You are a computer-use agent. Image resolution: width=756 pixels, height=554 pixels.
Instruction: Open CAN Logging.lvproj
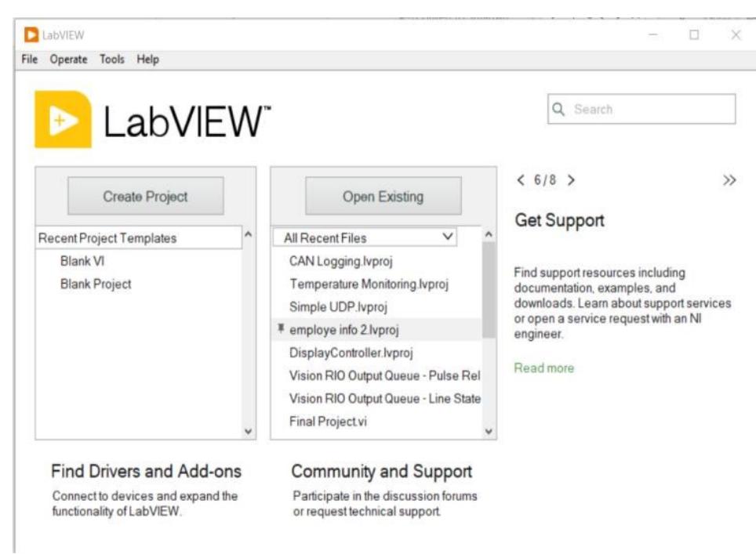coord(341,261)
